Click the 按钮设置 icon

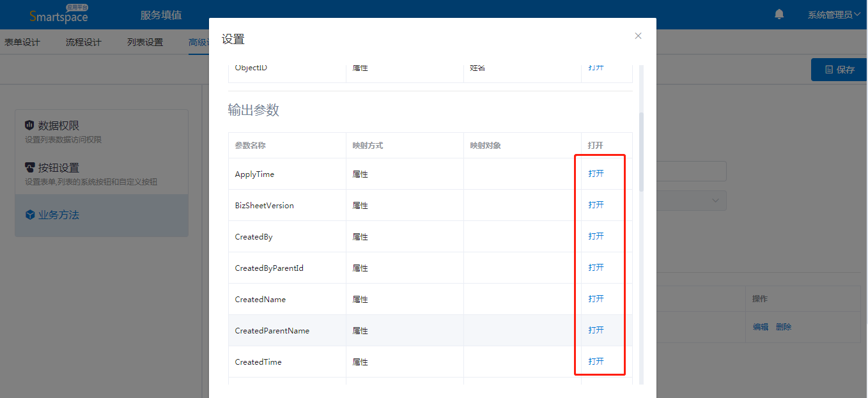pos(29,167)
